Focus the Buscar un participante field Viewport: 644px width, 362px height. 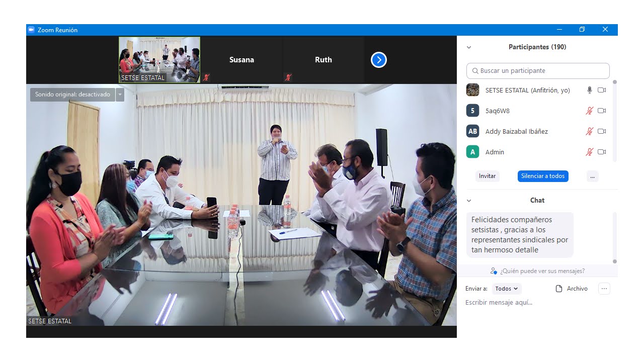[538, 71]
